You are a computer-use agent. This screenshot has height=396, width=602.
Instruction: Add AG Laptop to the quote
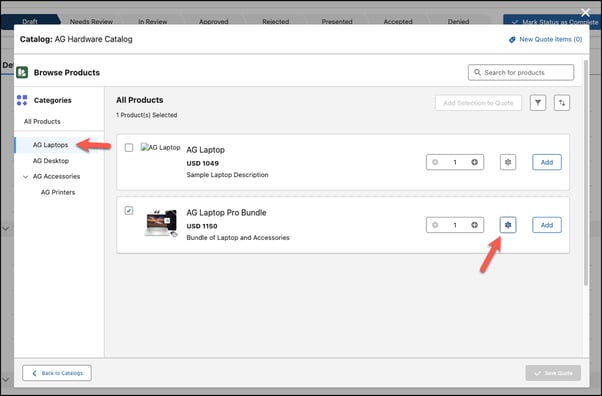point(547,162)
